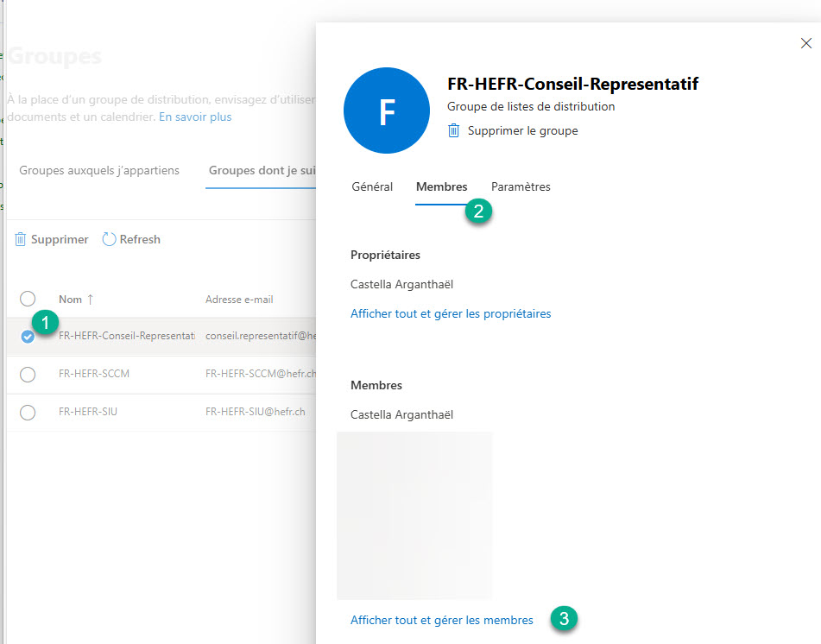Sort by the Adresse e-mail column header
This screenshot has height=644, width=821.
pyautogui.click(x=239, y=300)
